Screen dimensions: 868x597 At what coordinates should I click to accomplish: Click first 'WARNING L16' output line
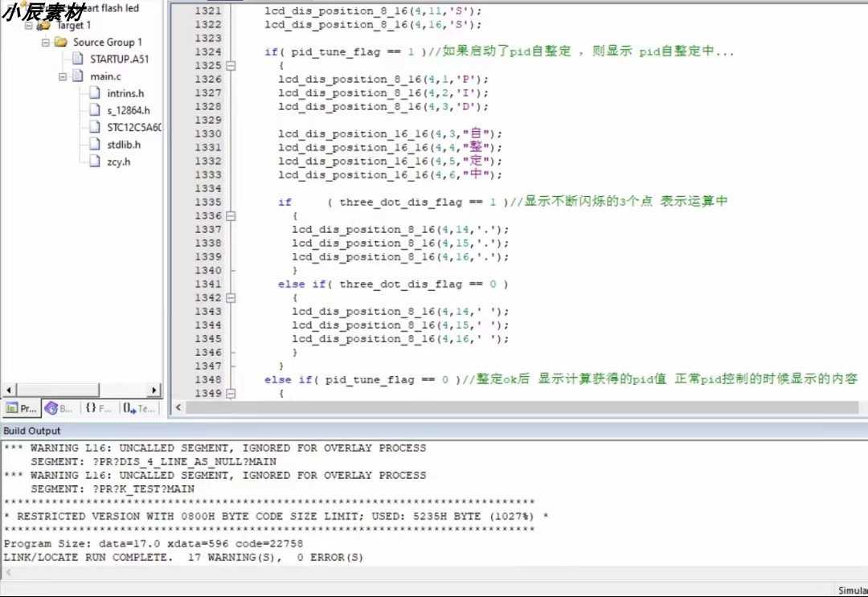(215, 448)
